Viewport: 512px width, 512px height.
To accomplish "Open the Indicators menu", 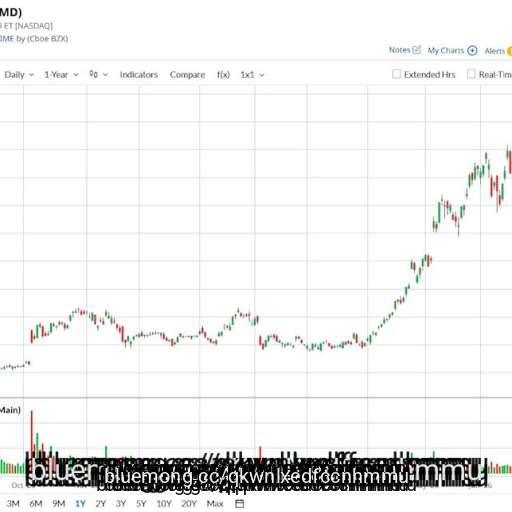I will coord(139,75).
